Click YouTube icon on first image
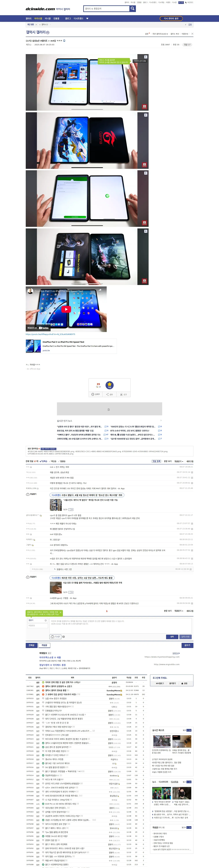Viewport: 219px width, 868px height. 144,106
